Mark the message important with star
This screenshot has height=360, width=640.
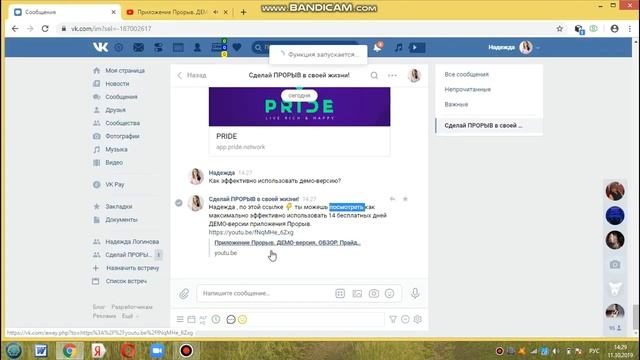405,199
